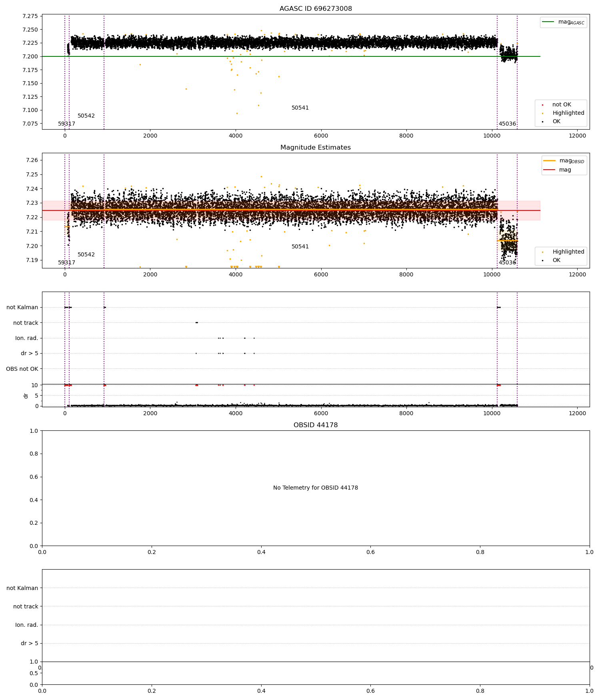Click label '50541' in the AGASC ID plot
The image size is (600, 700).
point(300,108)
